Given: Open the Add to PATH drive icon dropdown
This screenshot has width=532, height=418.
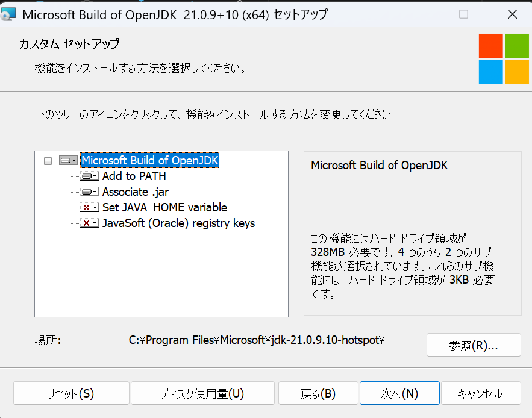Looking at the screenshot, I should point(90,176).
